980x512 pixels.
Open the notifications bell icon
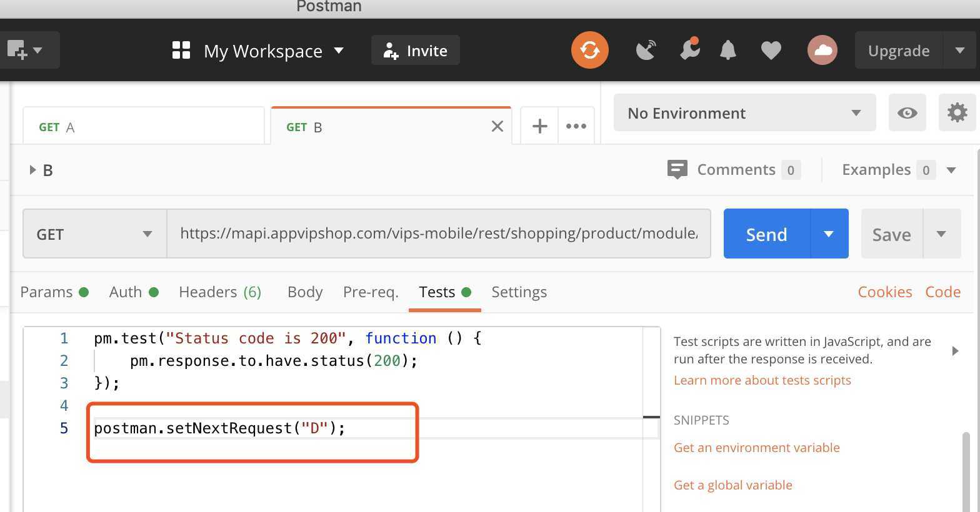728,50
